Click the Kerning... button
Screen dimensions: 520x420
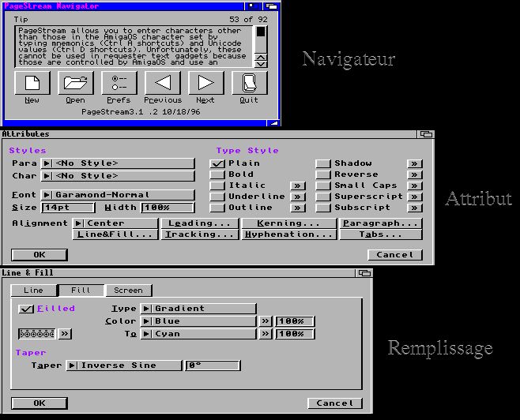click(x=289, y=223)
